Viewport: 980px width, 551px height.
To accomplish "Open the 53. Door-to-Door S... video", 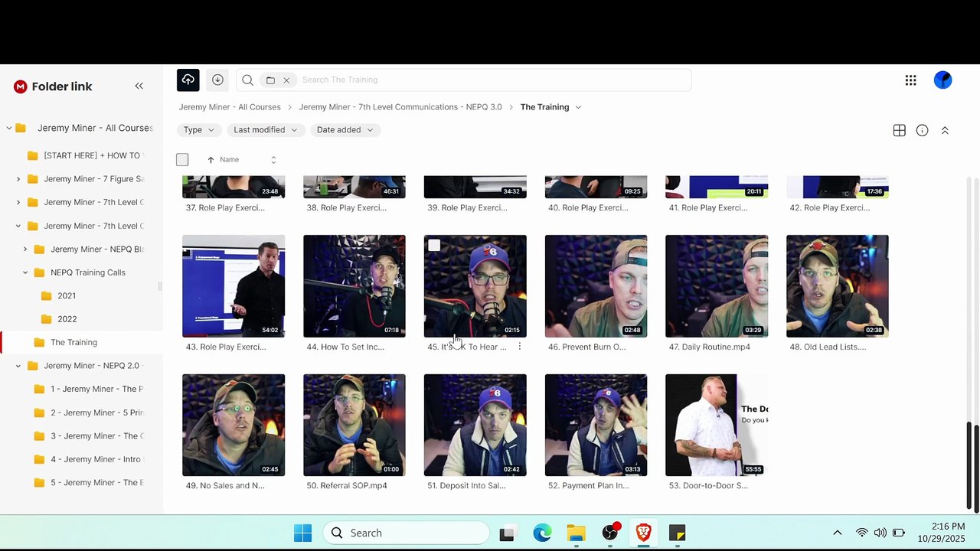I will pyautogui.click(x=717, y=425).
